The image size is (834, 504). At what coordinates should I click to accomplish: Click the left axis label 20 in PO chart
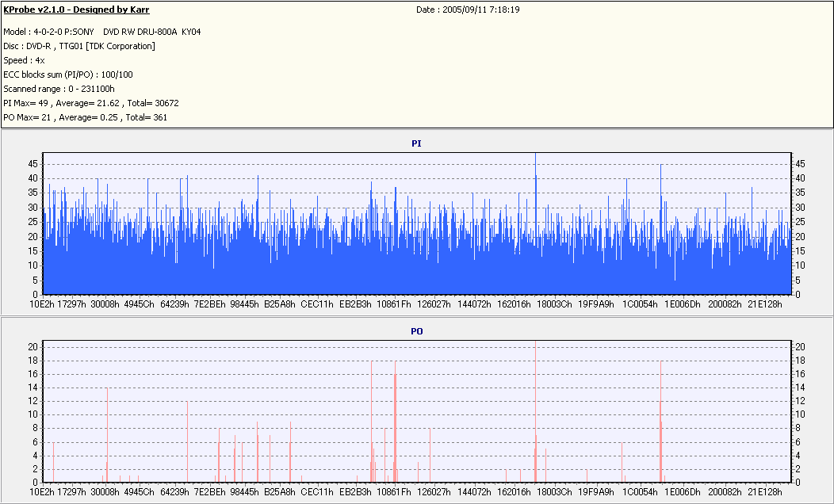coord(33,346)
